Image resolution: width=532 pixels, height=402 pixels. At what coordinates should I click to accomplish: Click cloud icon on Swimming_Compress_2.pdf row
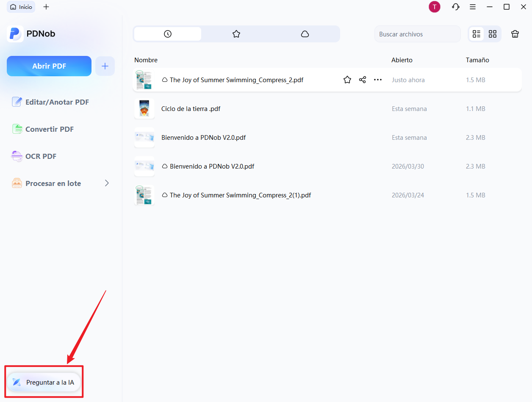[165, 80]
